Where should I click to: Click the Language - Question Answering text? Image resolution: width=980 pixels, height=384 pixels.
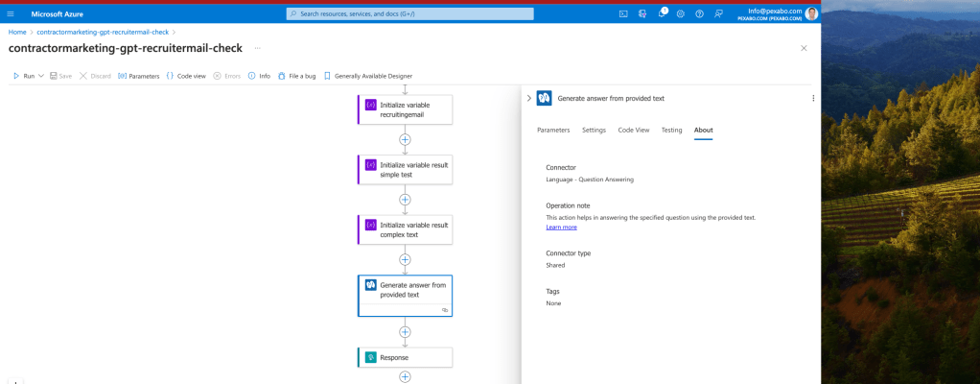click(590, 180)
